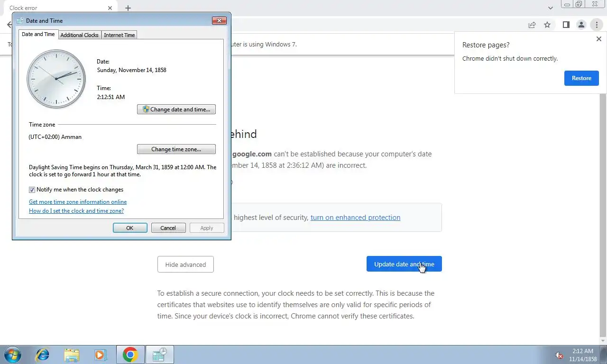Open Chrome's three-dot menu

pyautogui.click(x=597, y=25)
